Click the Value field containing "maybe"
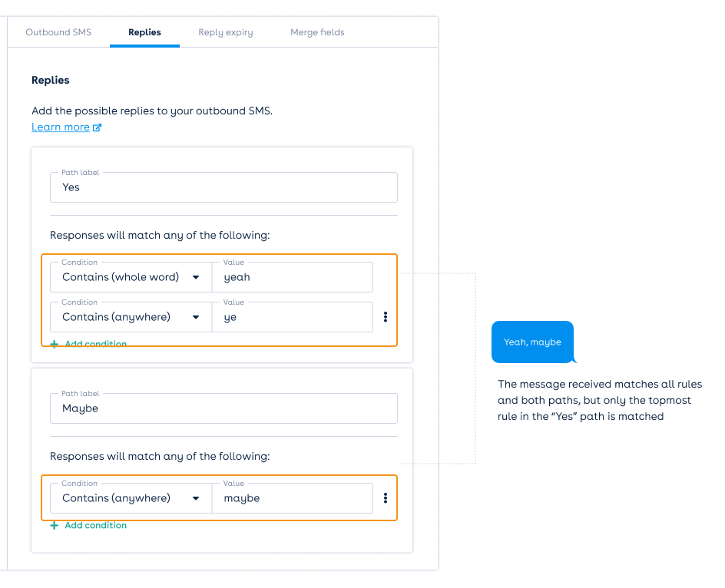The width and height of the screenshot is (725, 588). [292, 497]
